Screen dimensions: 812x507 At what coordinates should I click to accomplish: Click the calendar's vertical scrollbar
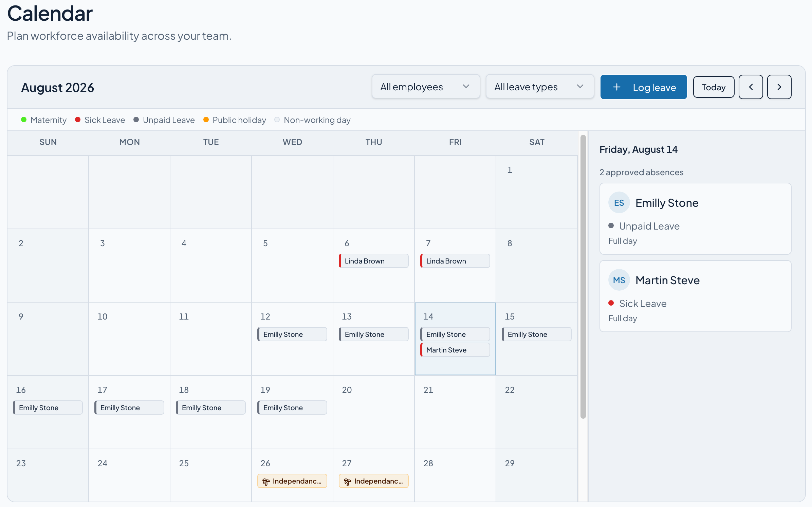[583, 277]
